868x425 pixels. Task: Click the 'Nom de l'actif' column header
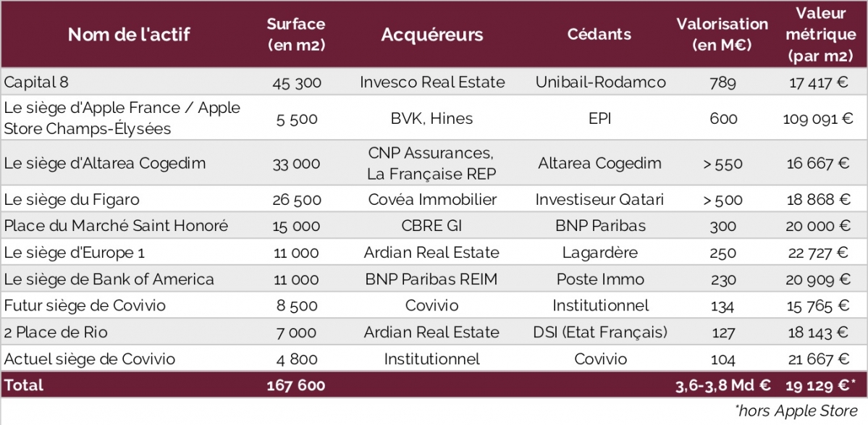(129, 35)
